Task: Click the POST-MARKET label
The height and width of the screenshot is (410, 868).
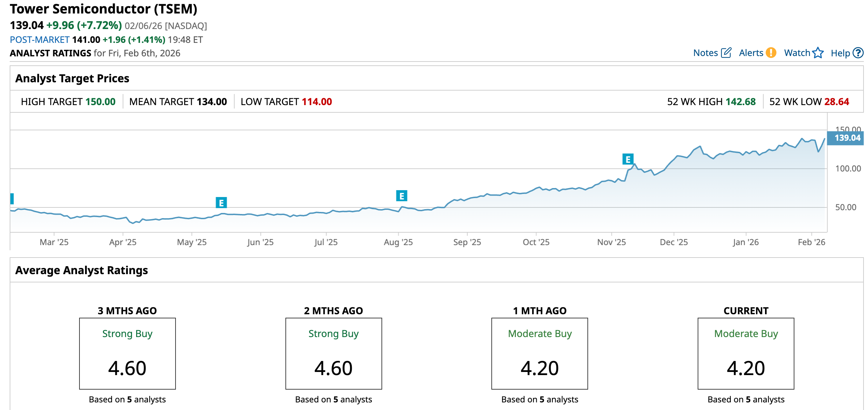Action: point(40,40)
